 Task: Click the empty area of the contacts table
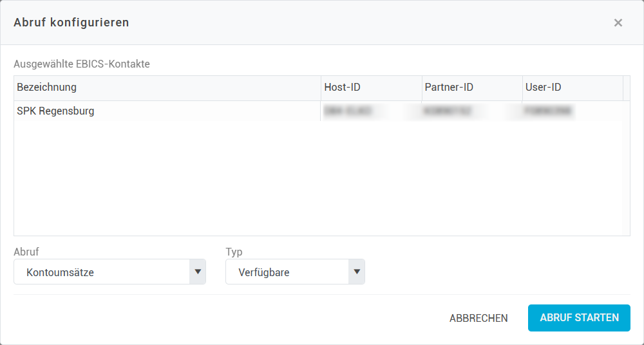[322, 180]
